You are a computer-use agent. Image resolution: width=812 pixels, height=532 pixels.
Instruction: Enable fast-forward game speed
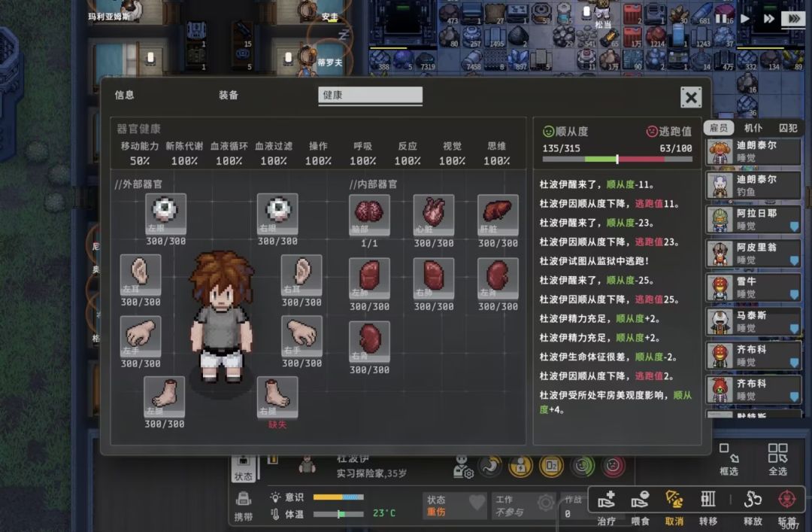[x=769, y=19]
